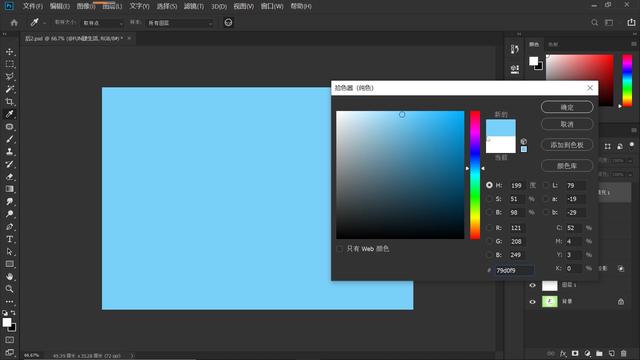The height and width of the screenshot is (360, 640).
Task: Open the fx layer style icon
Action: 563,353
